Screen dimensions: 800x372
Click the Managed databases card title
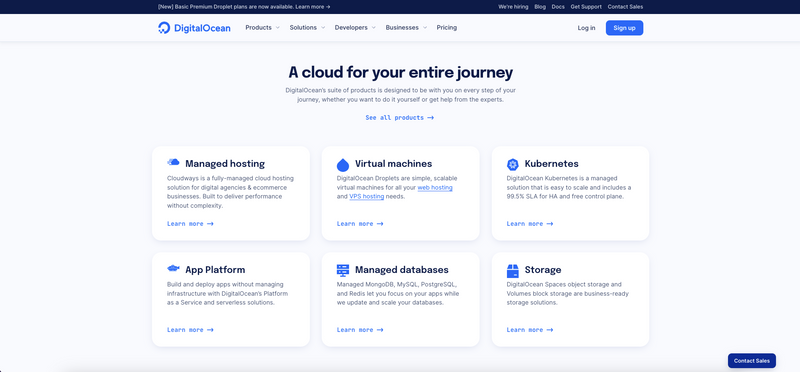click(x=402, y=269)
